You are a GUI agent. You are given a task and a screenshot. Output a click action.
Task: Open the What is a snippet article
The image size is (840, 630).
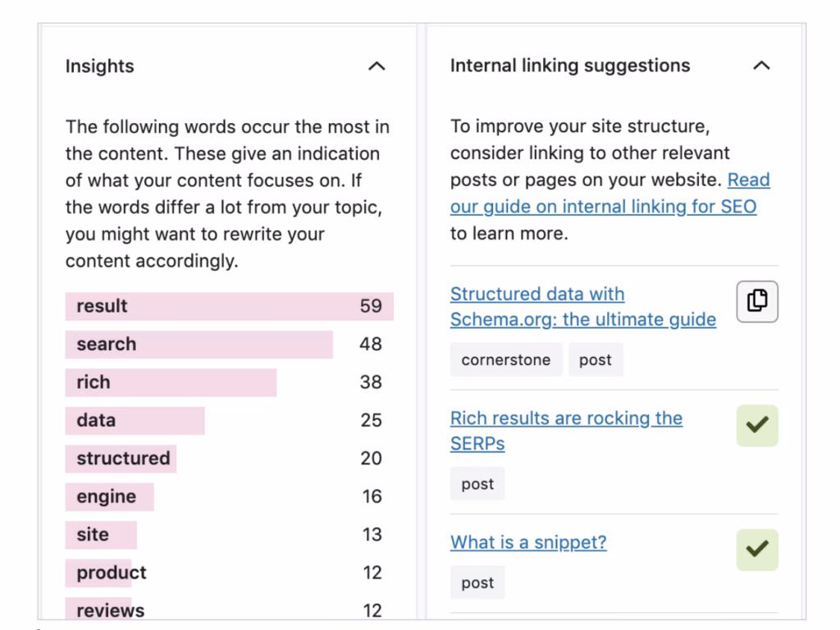[x=528, y=542]
